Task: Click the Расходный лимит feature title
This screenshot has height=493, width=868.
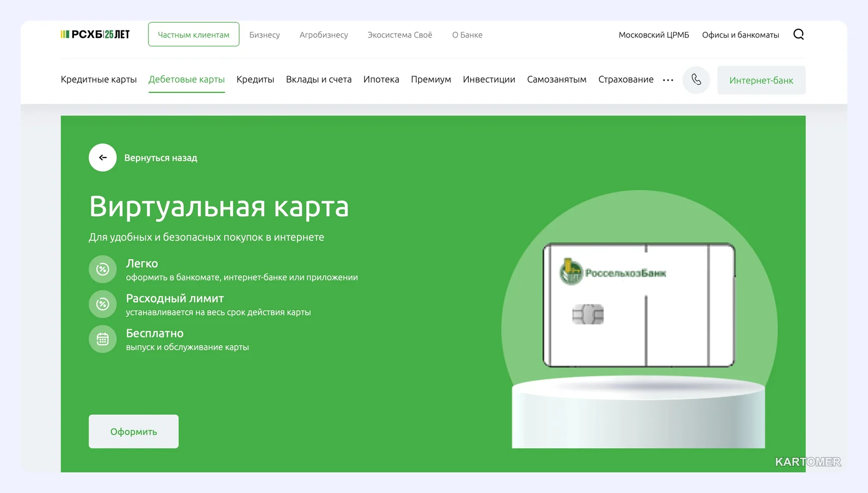Action: (x=175, y=298)
